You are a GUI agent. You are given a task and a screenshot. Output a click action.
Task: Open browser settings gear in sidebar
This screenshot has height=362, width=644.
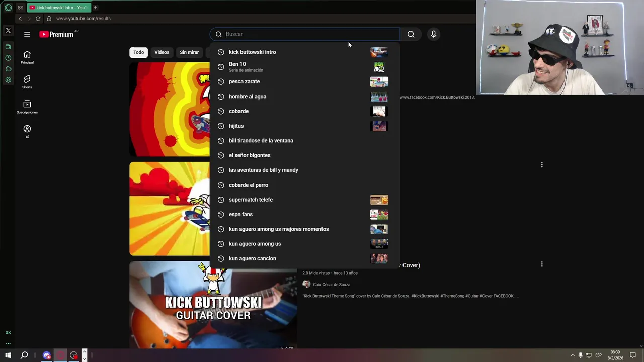[8, 80]
